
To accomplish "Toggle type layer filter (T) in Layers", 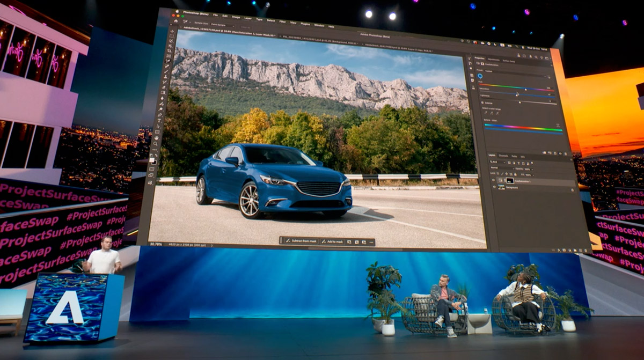I will click(518, 163).
